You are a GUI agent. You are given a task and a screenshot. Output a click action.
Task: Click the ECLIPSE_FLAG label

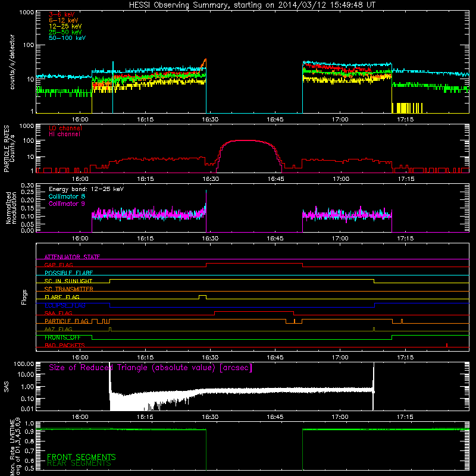pyautogui.click(x=65, y=305)
